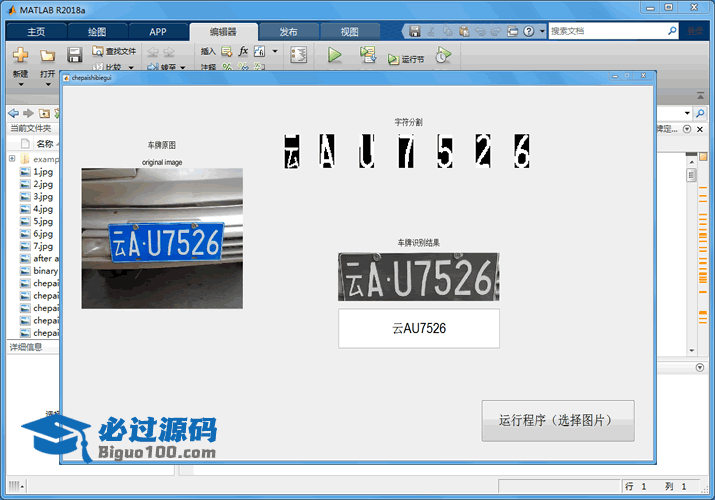This screenshot has width=715, height=500.
Task: Click the editor vertical scrollbar thumb
Action: (x=691, y=175)
